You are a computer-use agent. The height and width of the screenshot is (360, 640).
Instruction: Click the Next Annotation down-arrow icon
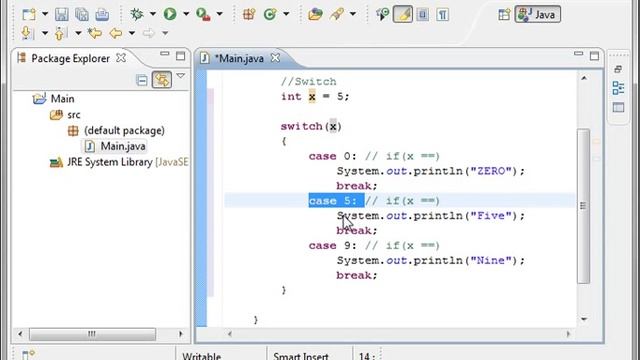tap(27, 33)
